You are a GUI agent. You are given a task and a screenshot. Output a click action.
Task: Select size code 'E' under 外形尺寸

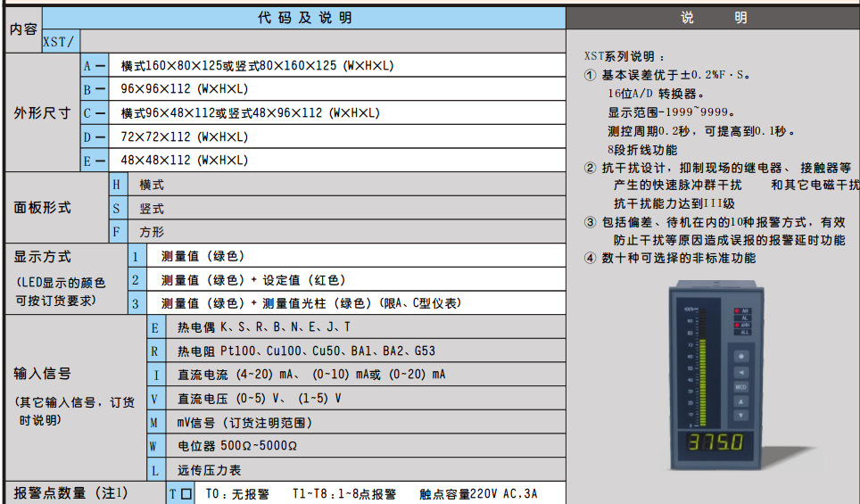95,161
